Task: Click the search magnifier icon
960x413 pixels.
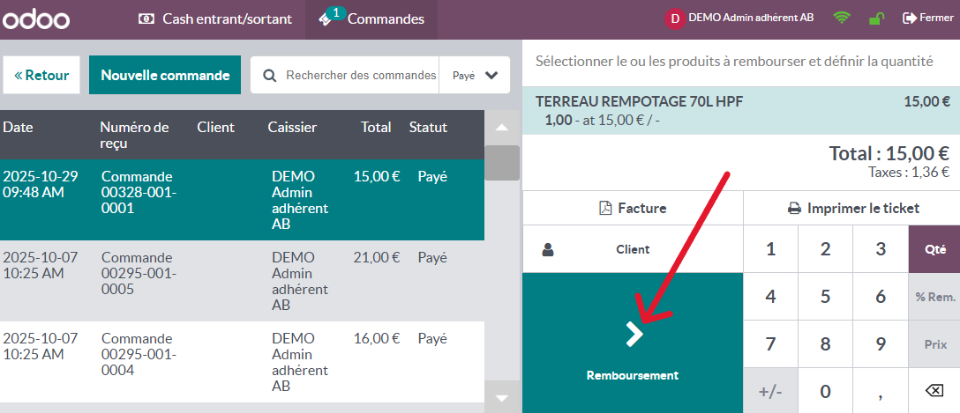Action: (x=270, y=75)
